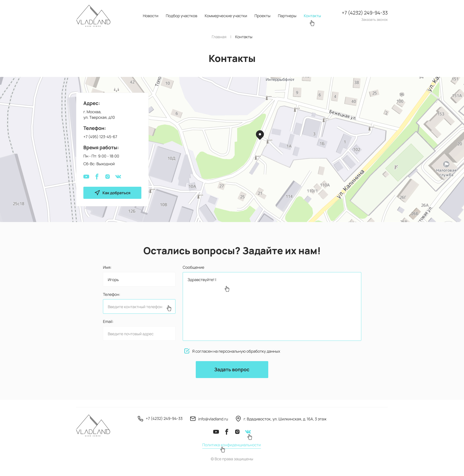This screenshot has height=476, width=464.
Task: Open Политика конфиденциальности link
Action: pos(231,445)
